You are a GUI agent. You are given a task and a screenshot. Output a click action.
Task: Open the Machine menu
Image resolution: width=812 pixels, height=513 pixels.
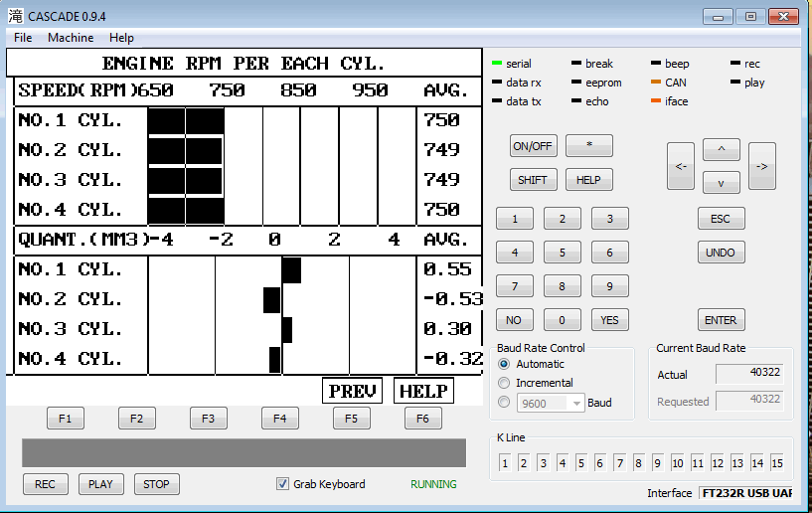pos(71,38)
